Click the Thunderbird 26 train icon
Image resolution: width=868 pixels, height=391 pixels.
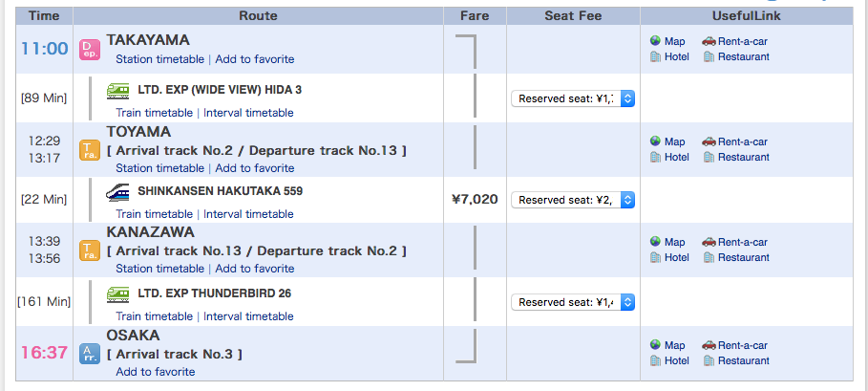[x=118, y=293]
